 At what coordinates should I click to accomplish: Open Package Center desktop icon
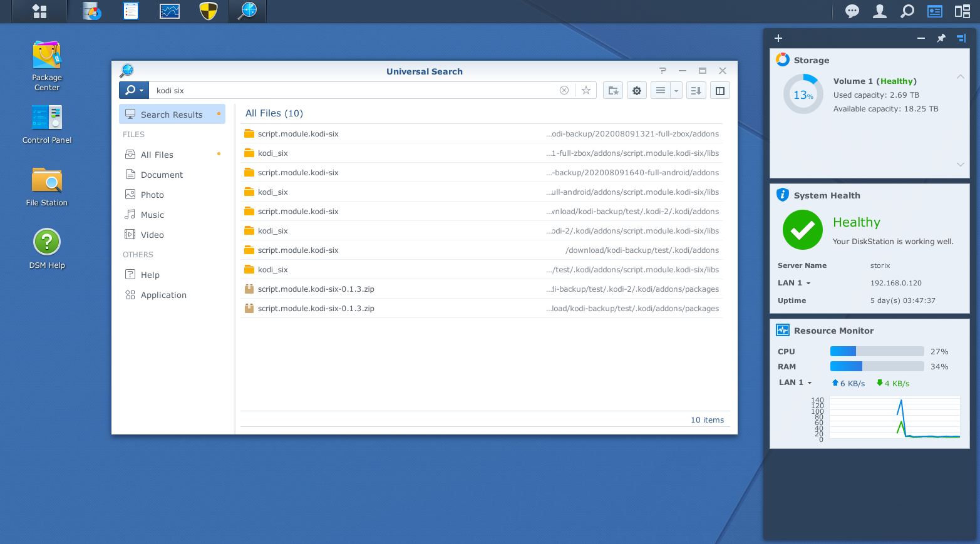coord(47,66)
